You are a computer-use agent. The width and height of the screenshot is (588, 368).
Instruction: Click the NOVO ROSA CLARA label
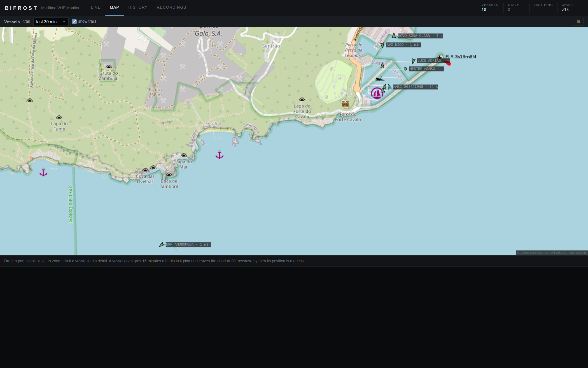click(x=420, y=36)
